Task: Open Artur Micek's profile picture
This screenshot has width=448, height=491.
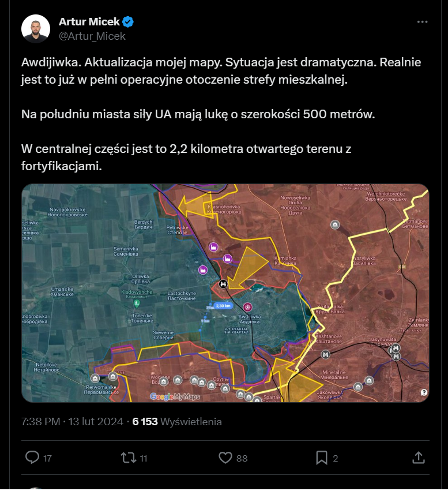Action: [x=36, y=29]
